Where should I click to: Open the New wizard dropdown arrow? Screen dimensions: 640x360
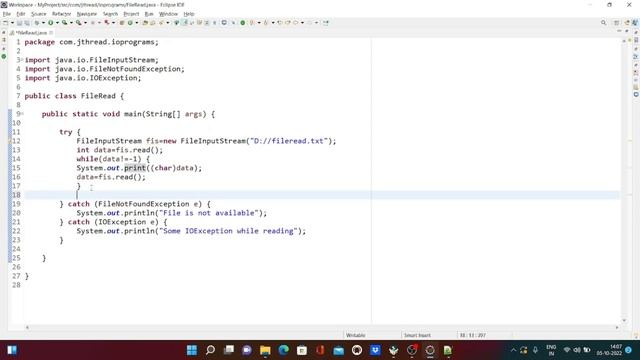(x=12, y=23)
